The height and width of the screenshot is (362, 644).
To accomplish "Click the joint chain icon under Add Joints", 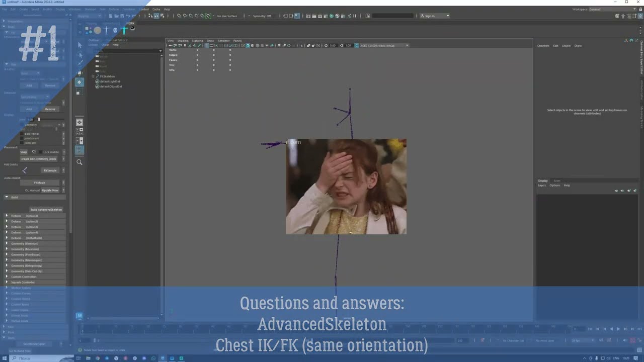I will pyautogui.click(x=25, y=170).
